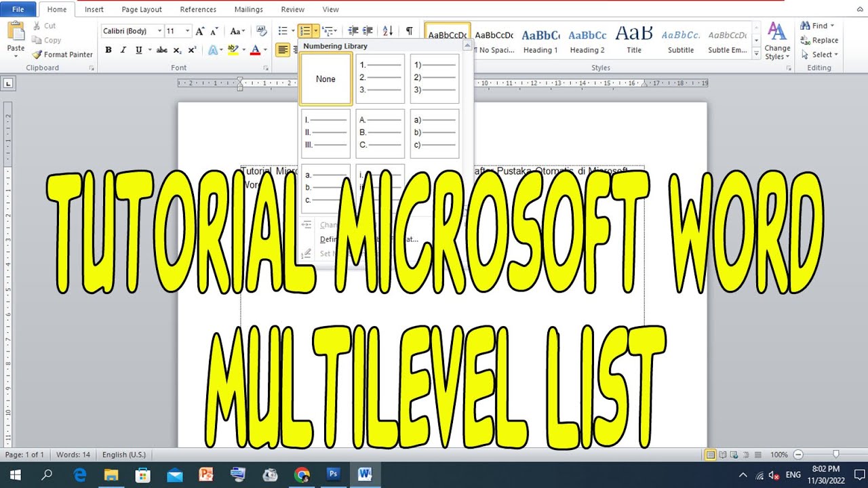
Task: Click the Format Painter tool
Action: pos(62,54)
